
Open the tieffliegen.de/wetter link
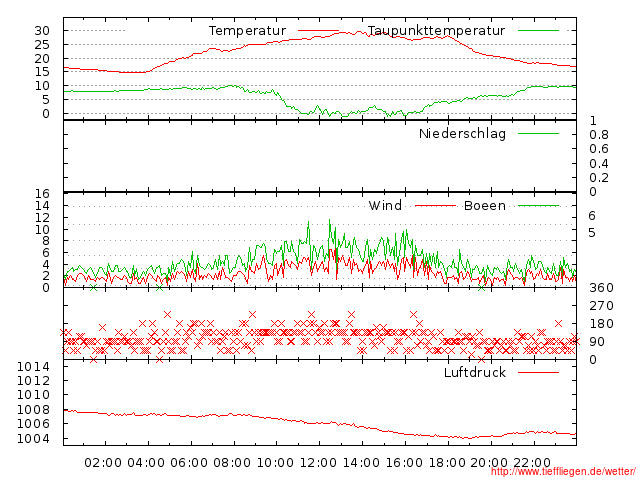click(x=563, y=471)
